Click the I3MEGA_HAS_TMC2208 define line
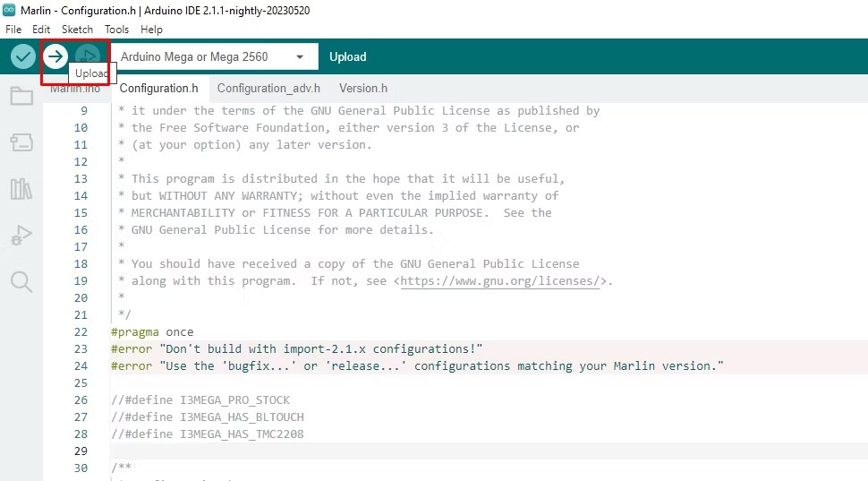The image size is (868, 481). (208, 434)
